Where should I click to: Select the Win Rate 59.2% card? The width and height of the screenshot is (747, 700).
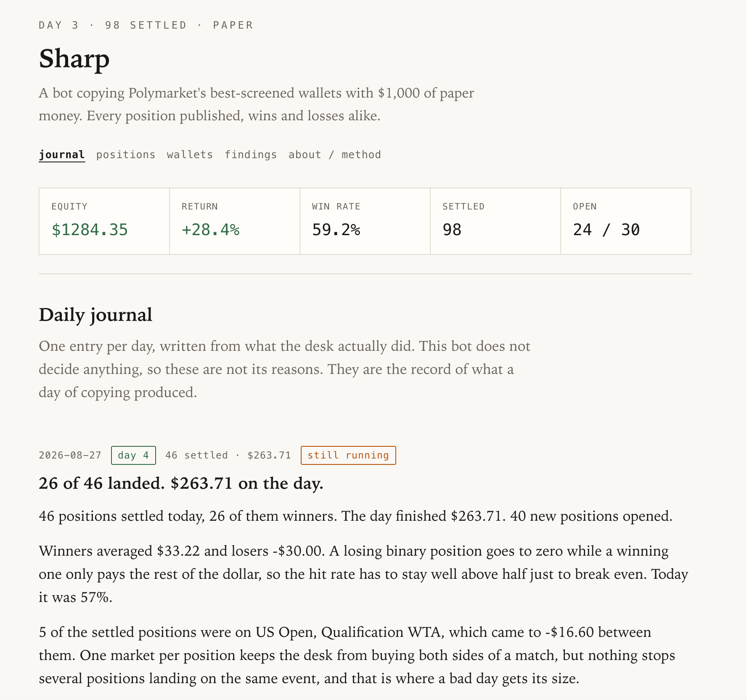(x=365, y=221)
